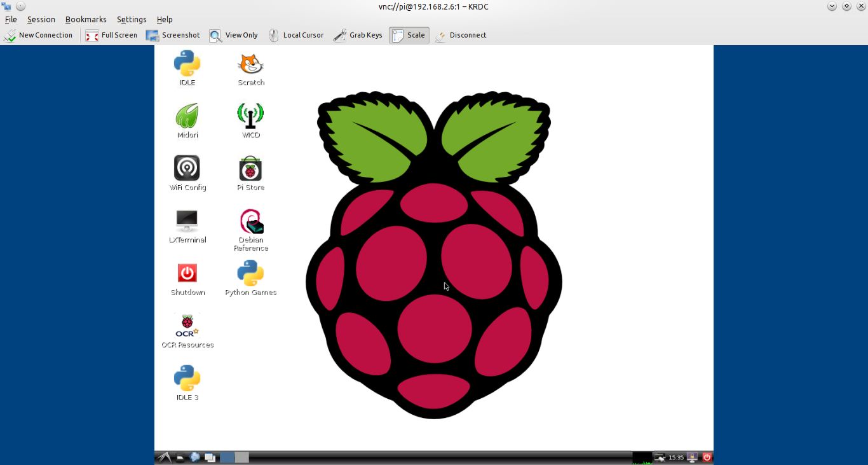Viewport: 868px width, 465px height.
Task: Open the Session menu
Action: point(41,20)
